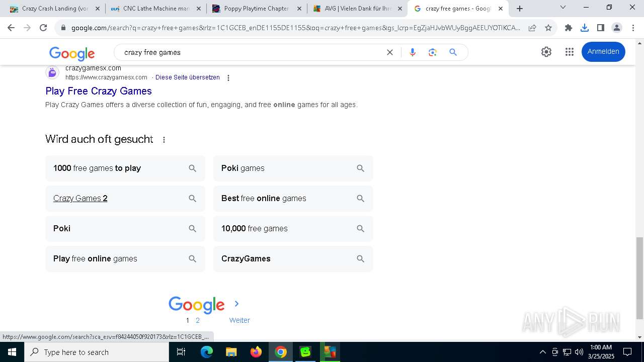Go to results page 2
644x362 pixels.
(198, 320)
